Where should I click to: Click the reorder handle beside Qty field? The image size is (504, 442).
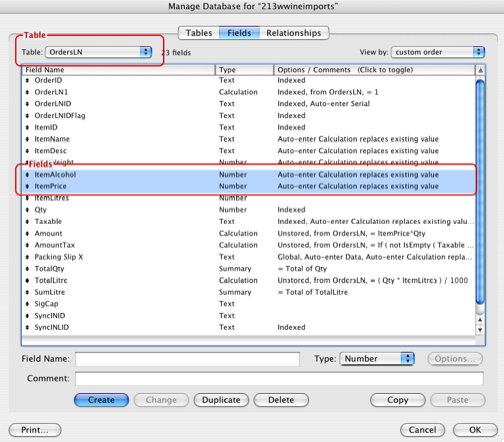pyautogui.click(x=27, y=210)
